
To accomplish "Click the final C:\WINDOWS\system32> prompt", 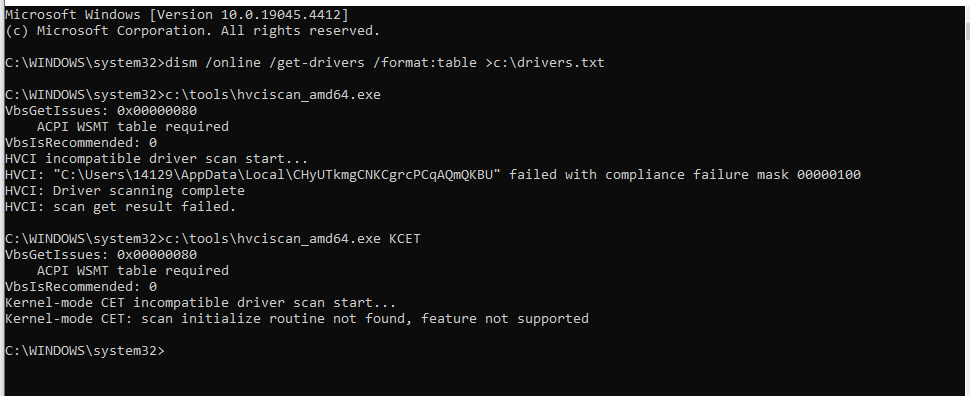I will point(85,351).
